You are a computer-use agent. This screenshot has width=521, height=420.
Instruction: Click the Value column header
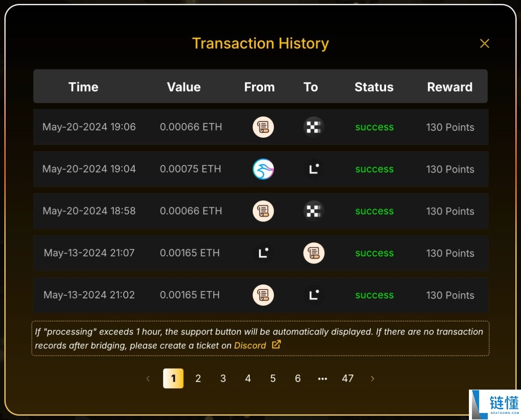(184, 87)
